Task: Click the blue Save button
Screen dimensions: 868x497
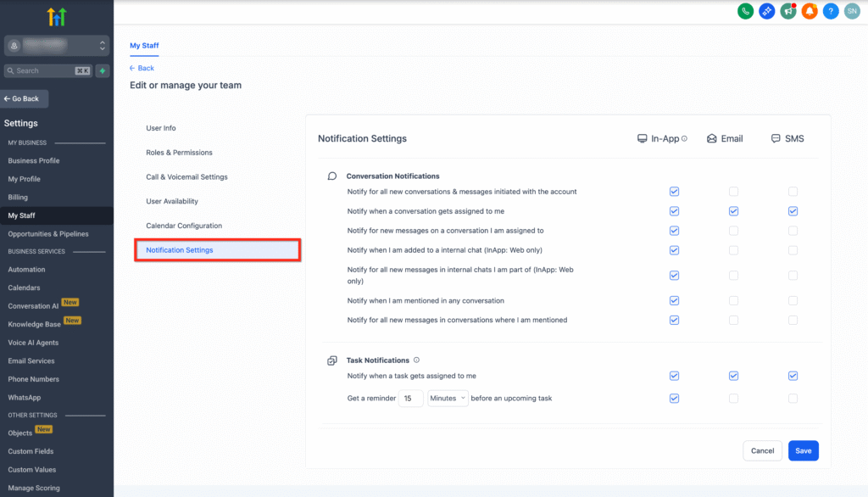Action: pos(803,451)
